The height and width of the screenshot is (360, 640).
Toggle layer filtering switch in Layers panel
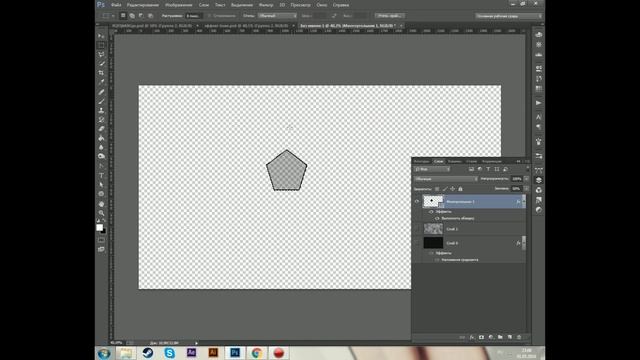527,169
